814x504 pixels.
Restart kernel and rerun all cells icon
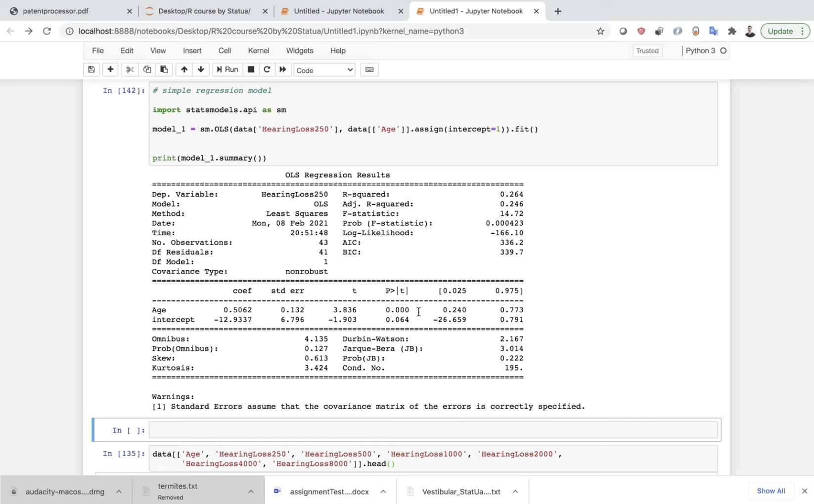pos(283,70)
